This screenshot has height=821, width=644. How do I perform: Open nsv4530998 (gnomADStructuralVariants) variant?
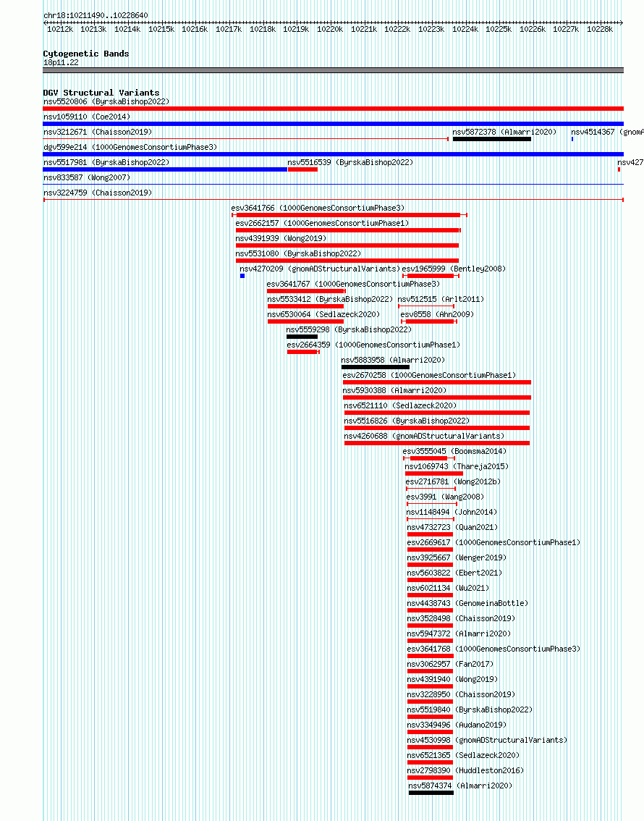click(x=487, y=739)
